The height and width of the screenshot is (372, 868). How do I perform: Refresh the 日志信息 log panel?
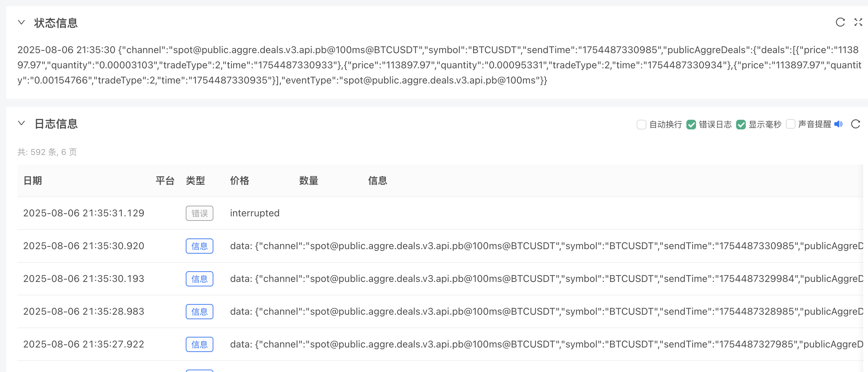pyautogui.click(x=856, y=124)
